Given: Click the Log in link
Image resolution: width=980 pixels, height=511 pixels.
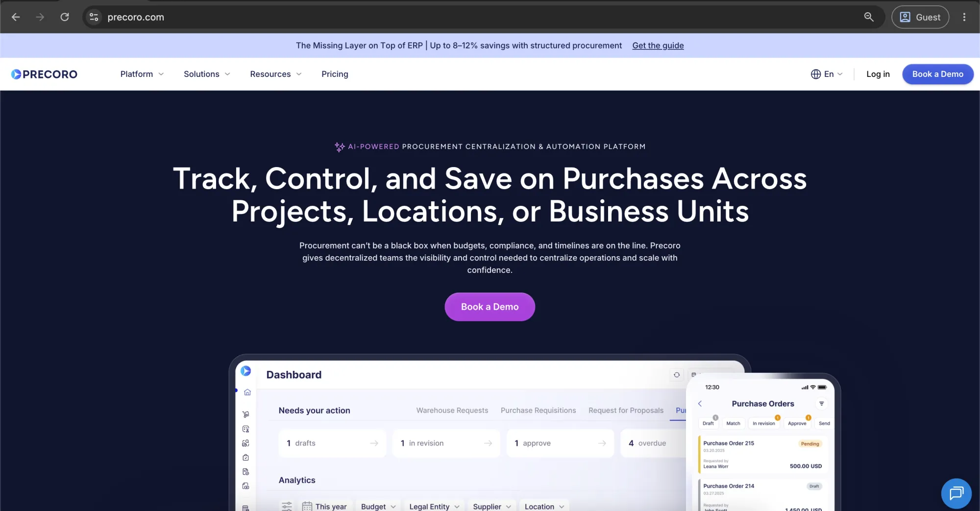Looking at the screenshot, I should coord(878,74).
